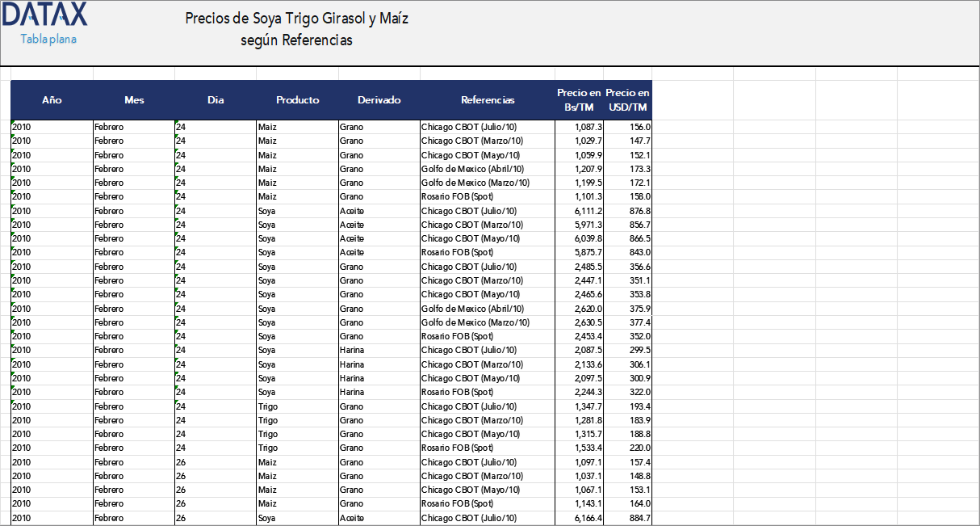Select the Referencias column header
The height and width of the screenshot is (526, 980).
488,100
